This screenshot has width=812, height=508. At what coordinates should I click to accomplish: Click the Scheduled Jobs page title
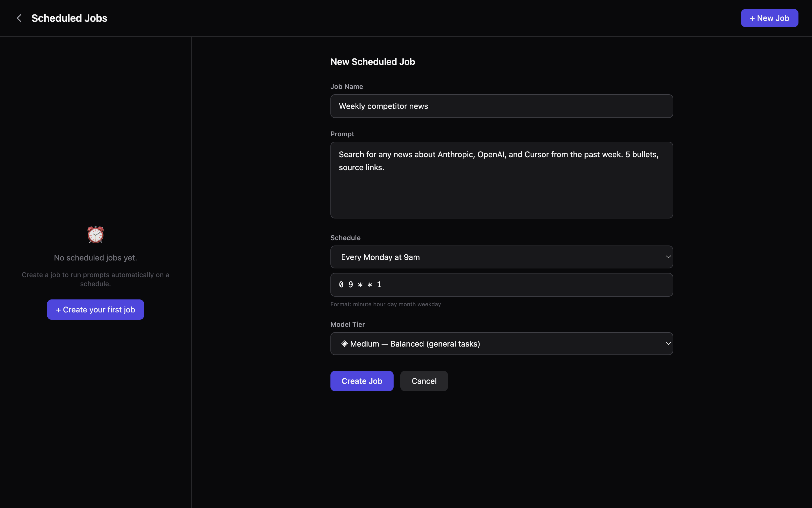coord(69,18)
